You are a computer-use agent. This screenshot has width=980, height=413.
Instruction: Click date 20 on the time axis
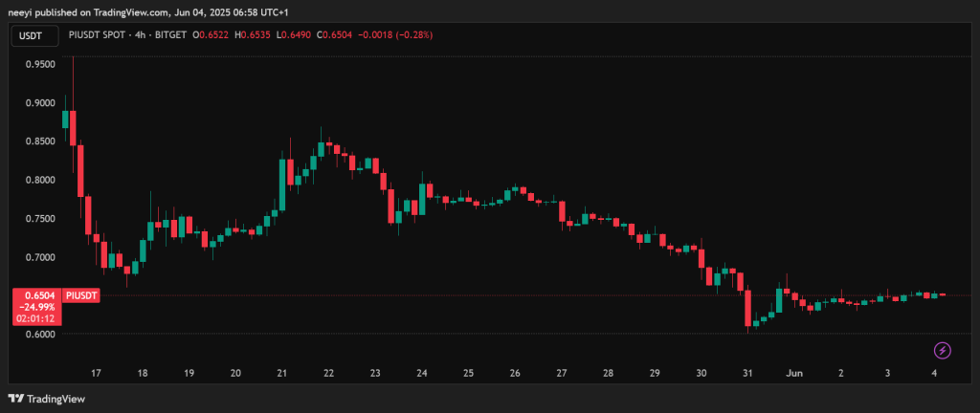coord(235,373)
